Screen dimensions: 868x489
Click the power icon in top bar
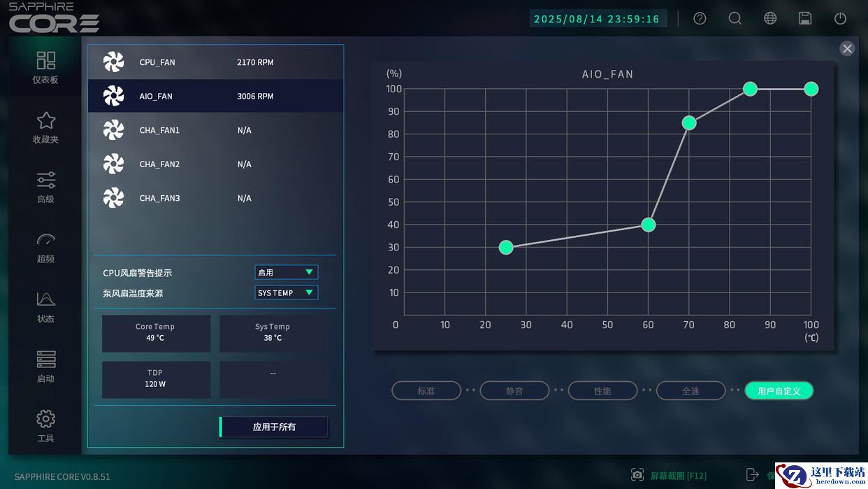[840, 18]
